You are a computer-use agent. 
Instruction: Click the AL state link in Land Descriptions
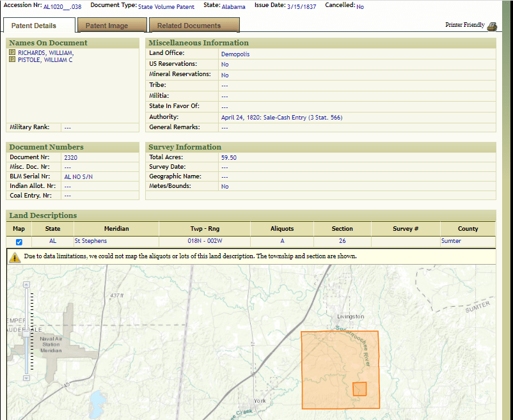(x=53, y=242)
